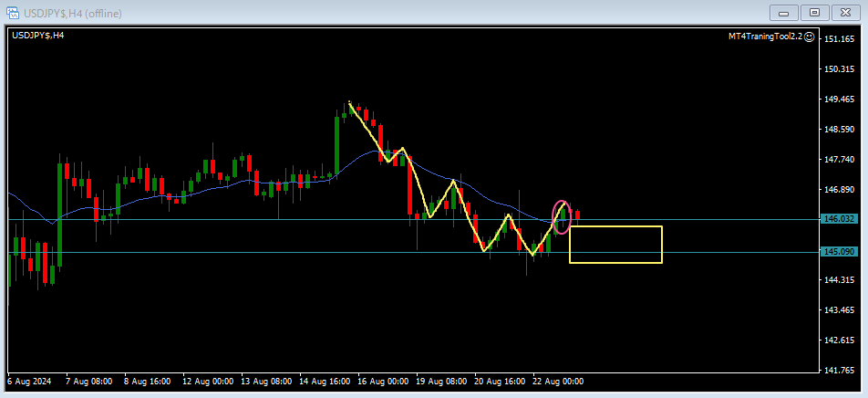Viewport: 868px width, 398px height.
Task: Click the 6 Aug 2024 date label
Action: tap(27, 381)
